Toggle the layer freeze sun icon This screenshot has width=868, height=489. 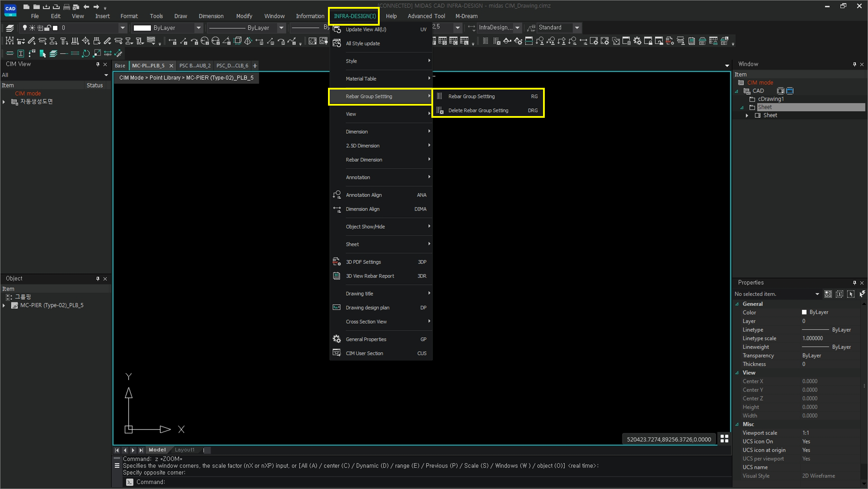[x=32, y=28]
